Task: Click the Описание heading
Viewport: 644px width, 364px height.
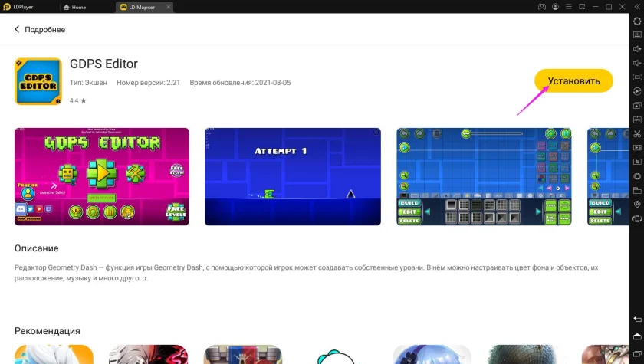Action: (37, 248)
